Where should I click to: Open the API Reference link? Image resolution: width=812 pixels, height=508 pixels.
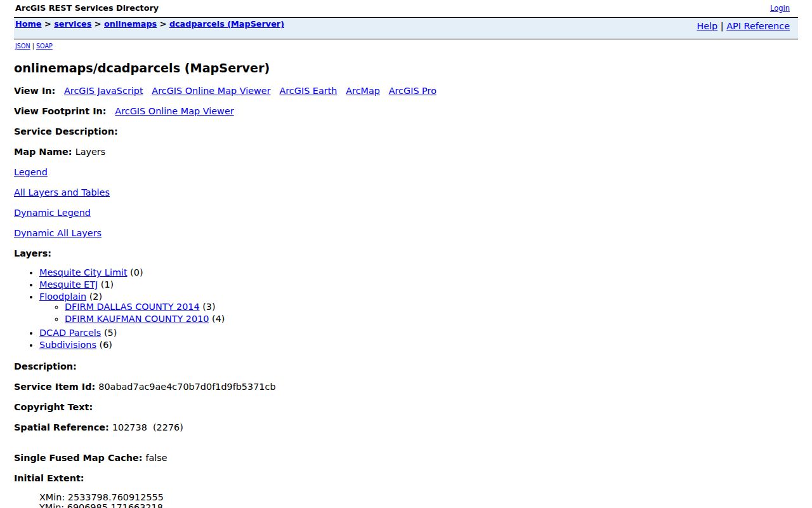point(758,26)
